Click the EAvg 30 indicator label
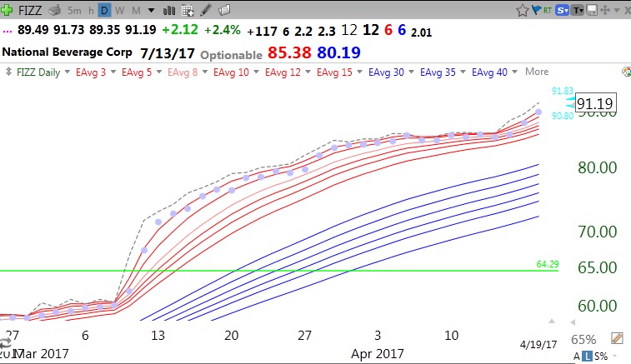 [386, 72]
